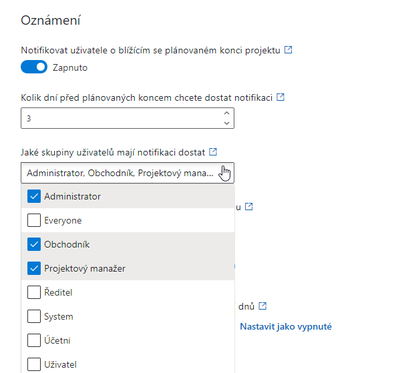The width and height of the screenshot is (400, 373).
Task: Turn off the Zapnuto notification switch
Action: [34, 67]
